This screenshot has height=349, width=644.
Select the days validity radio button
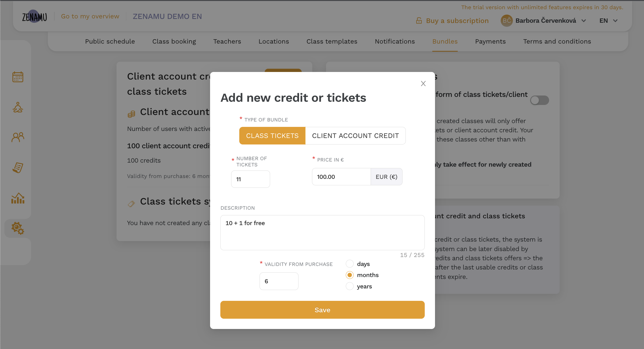(x=350, y=264)
